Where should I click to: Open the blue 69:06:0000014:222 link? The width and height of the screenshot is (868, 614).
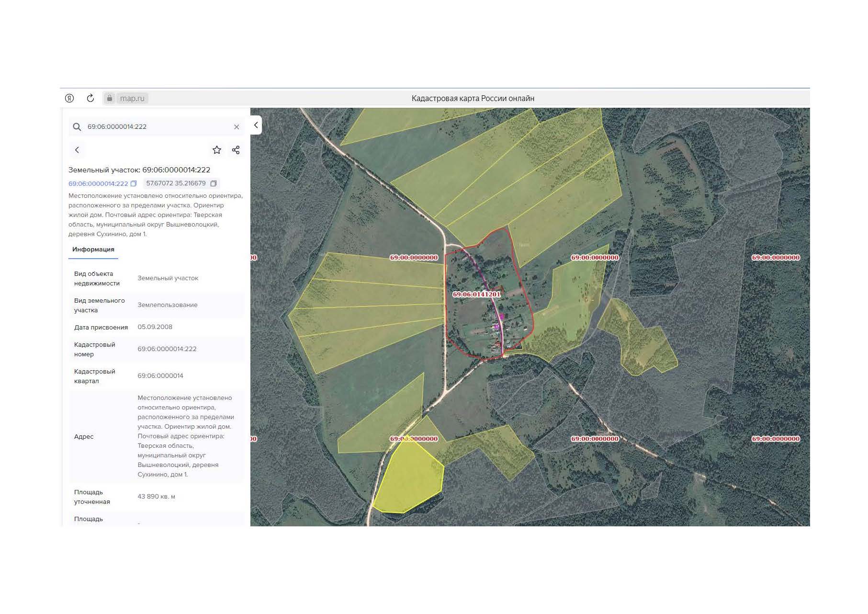(x=98, y=183)
